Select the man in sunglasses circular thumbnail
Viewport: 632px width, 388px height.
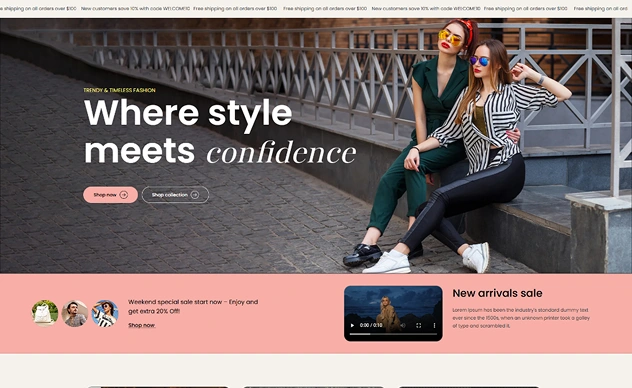[x=75, y=313]
